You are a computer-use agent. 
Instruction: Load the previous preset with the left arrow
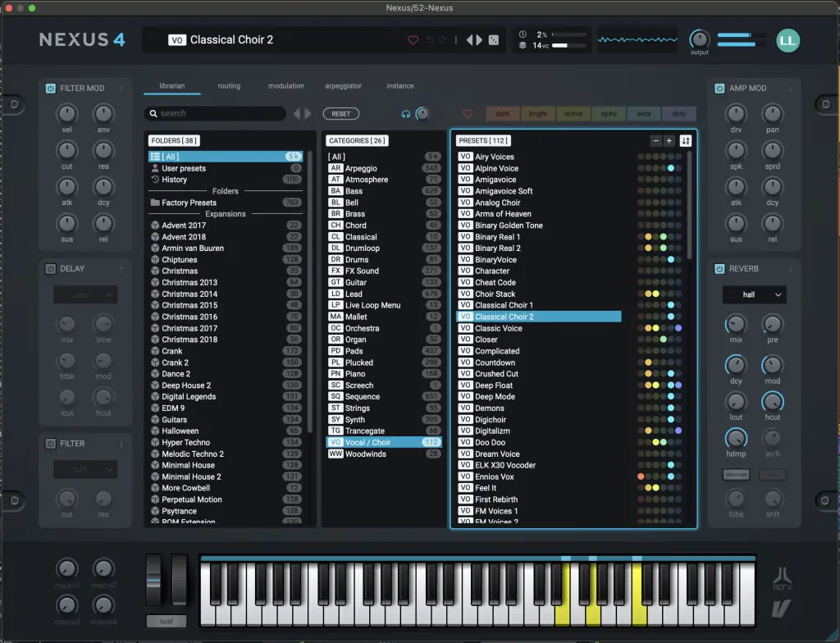tap(469, 40)
